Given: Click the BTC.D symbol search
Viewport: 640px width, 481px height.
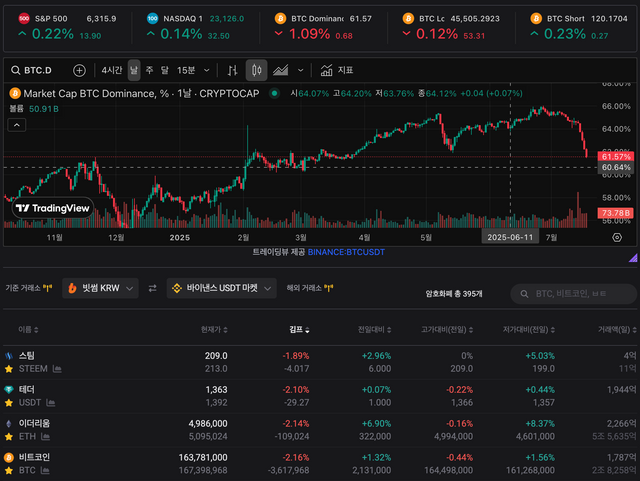Looking at the screenshot, I should 32,70.
